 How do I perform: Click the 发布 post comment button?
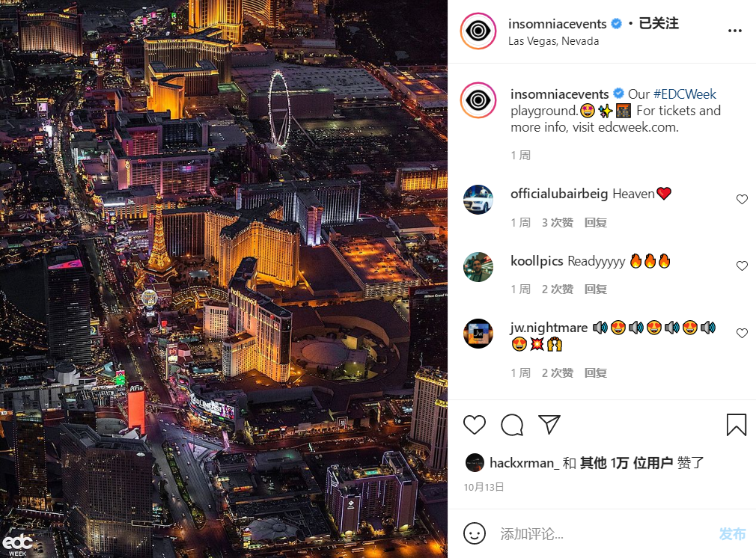tap(732, 534)
